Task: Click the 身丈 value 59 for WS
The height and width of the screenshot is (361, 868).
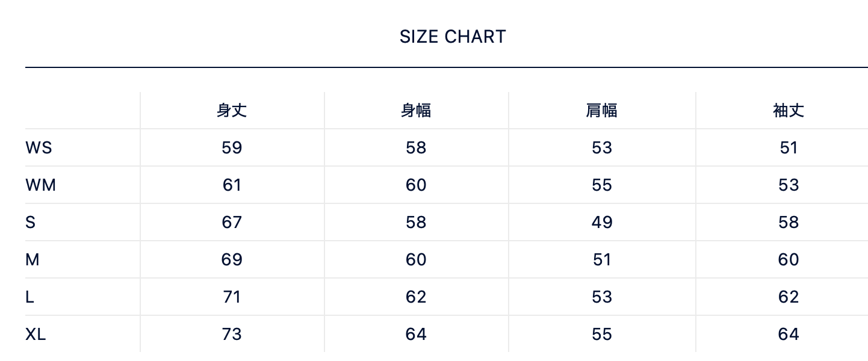Action: pyautogui.click(x=232, y=148)
